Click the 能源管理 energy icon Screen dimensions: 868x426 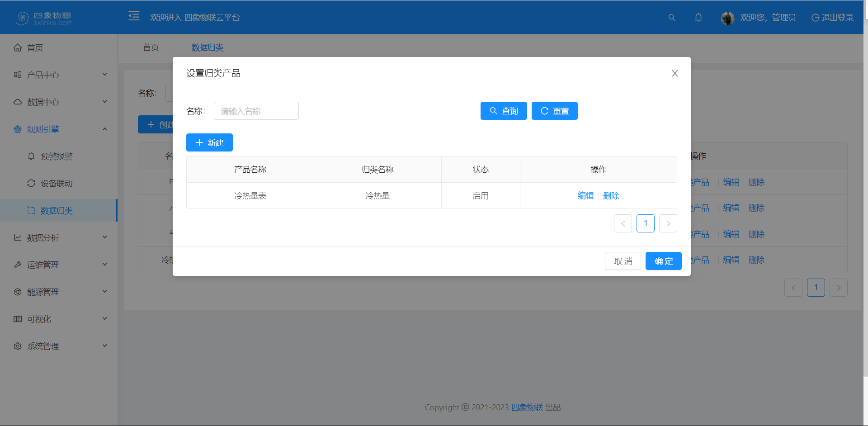(x=17, y=291)
